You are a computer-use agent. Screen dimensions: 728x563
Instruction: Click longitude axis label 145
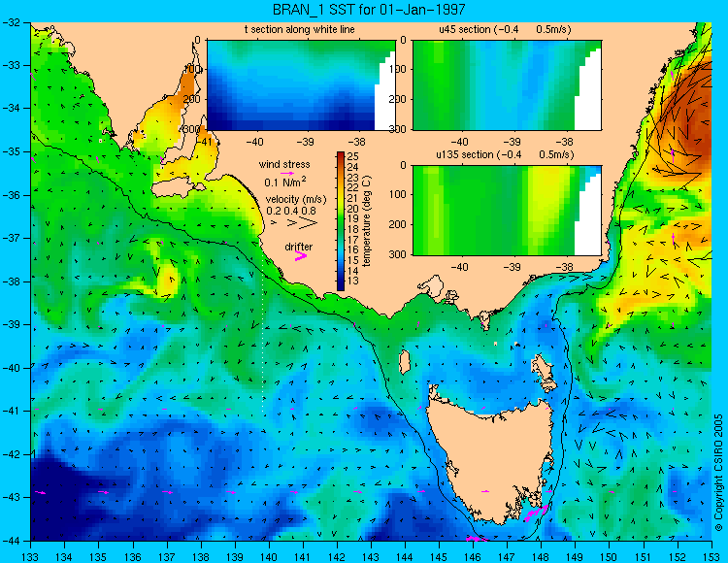click(x=439, y=557)
